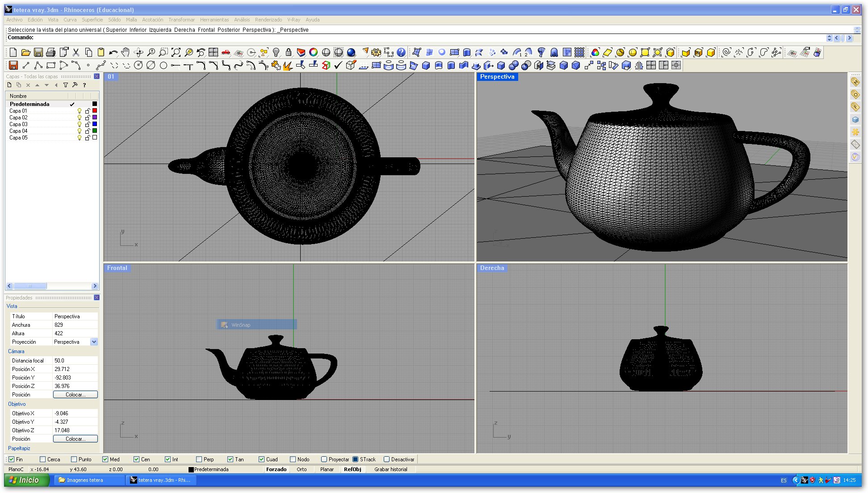868x493 pixels.
Task: Toggle Capa 02 visibility lightbulb
Action: point(80,118)
